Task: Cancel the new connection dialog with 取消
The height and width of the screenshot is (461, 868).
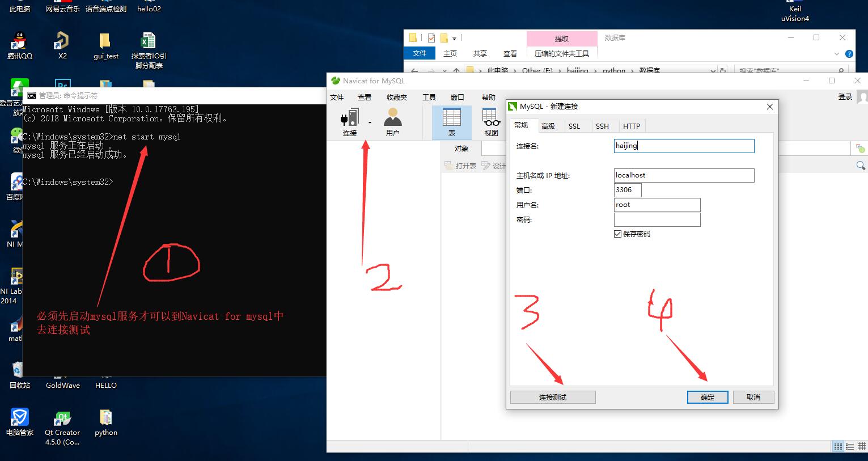Action: pos(753,397)
